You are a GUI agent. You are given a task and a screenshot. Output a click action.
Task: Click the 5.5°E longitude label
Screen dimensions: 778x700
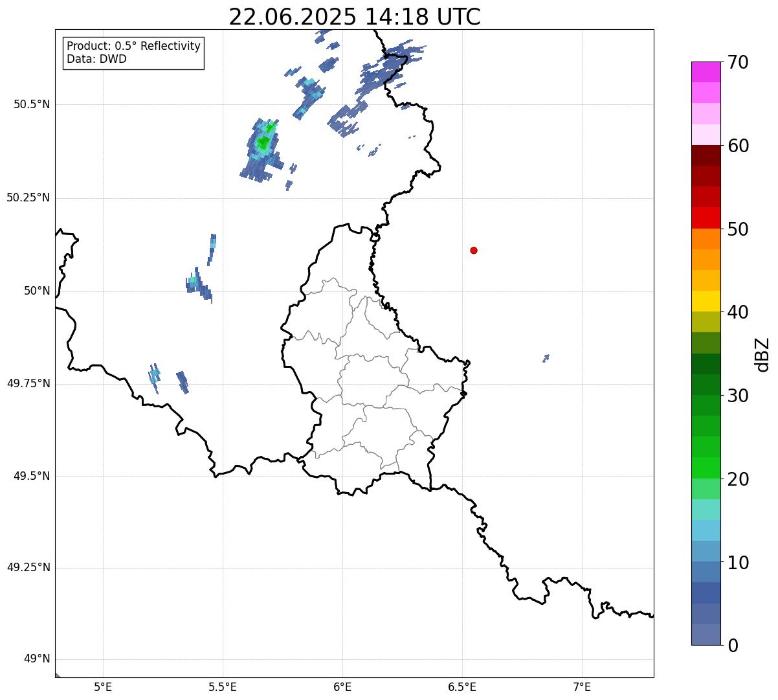(x=223, y=687)
